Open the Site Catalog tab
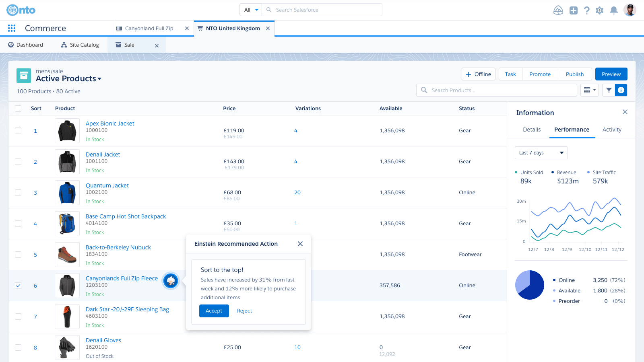The height and width of the screenshot is (362, 644). click(x=80, y=45)
